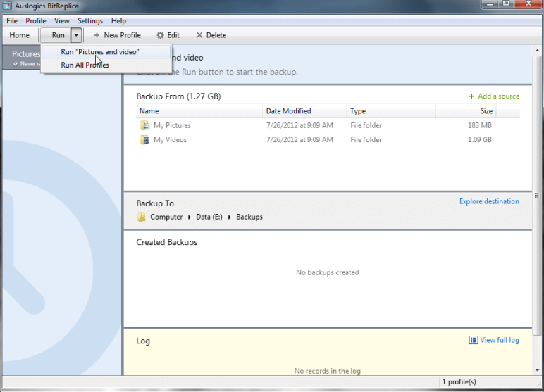The height and width of the screenshot is (392, 544).
Task: Close the BitReplica window
Action: pos(528,4)
